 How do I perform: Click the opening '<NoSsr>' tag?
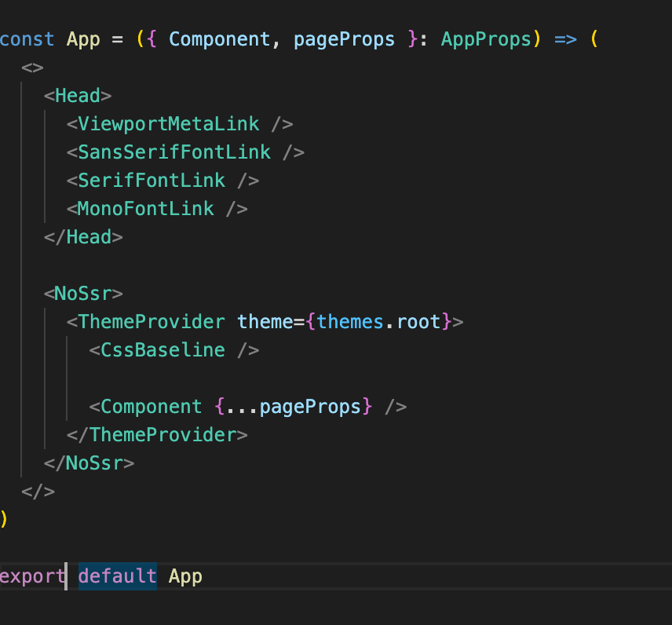point(83,294)
